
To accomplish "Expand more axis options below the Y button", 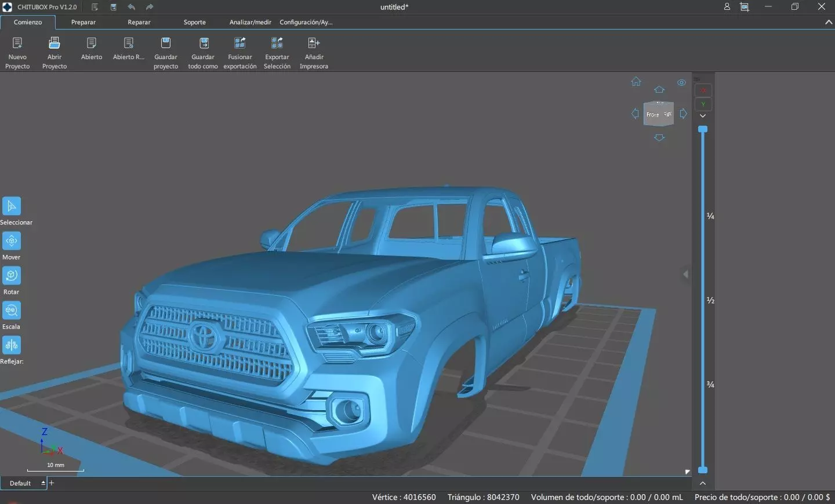I will pos(703,116).
